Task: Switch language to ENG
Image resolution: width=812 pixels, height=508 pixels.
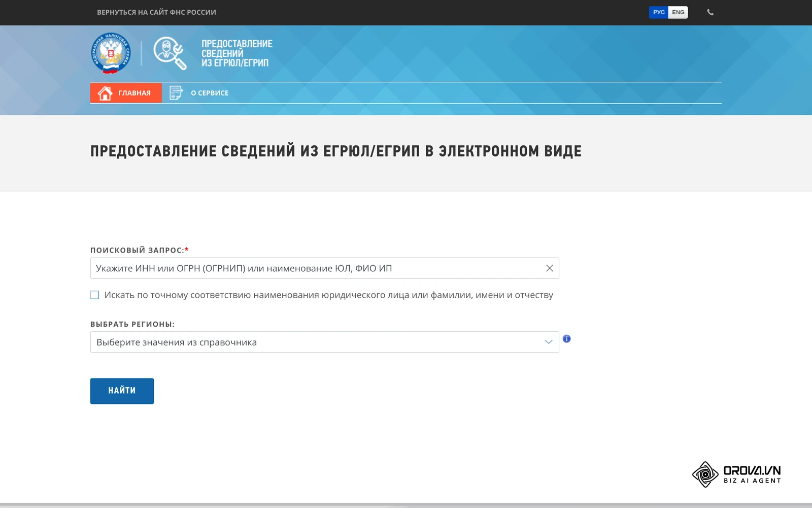Action: coord(678,12)
